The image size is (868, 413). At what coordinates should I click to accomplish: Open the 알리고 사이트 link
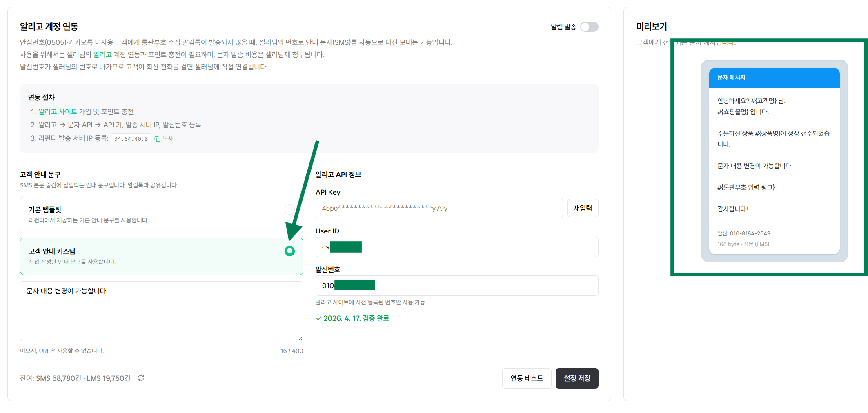pos(58,112)
